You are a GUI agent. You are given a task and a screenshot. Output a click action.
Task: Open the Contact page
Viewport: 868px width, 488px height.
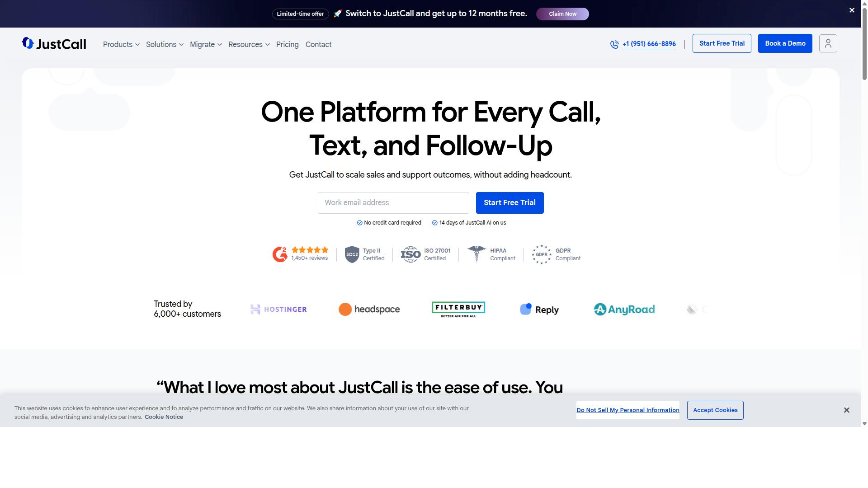(x=318, y=44)
